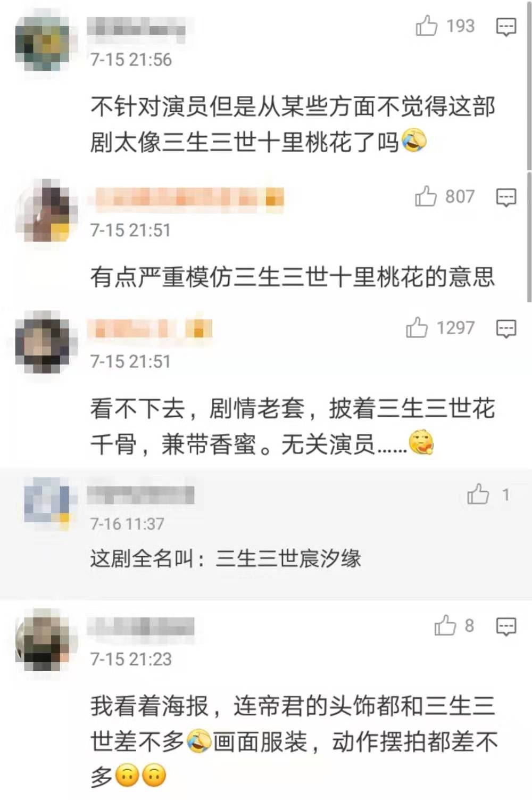Open blurred username of the 21:56 commenter

click(x=137, y=27)
